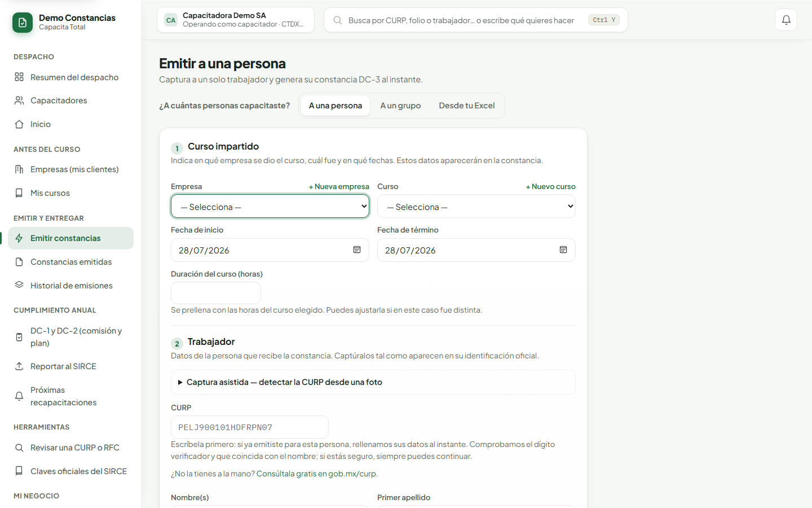The image size is (812, 508).
Task: Click the Duración del curso (horas) field
Action: click(x=216, y=293)
